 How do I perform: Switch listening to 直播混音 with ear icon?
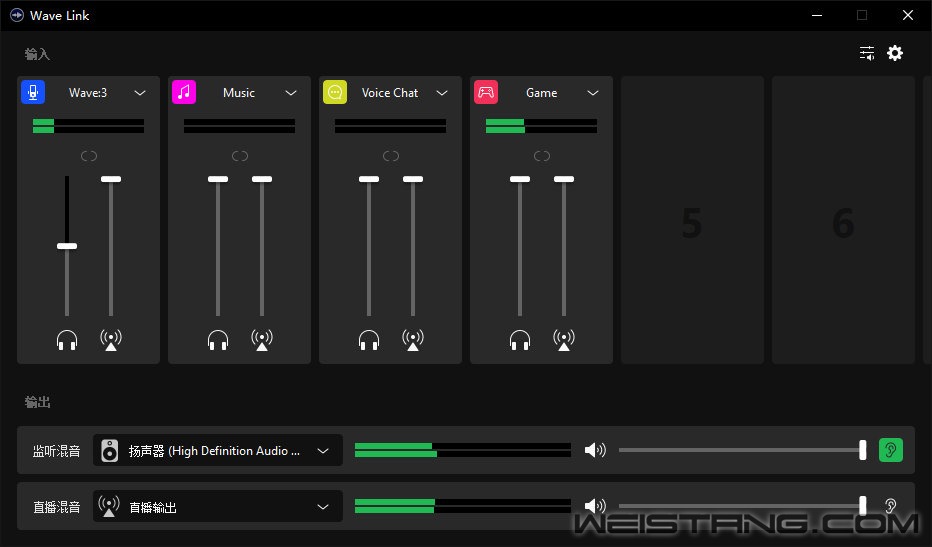pyautogui.click(x=890, y=506)
